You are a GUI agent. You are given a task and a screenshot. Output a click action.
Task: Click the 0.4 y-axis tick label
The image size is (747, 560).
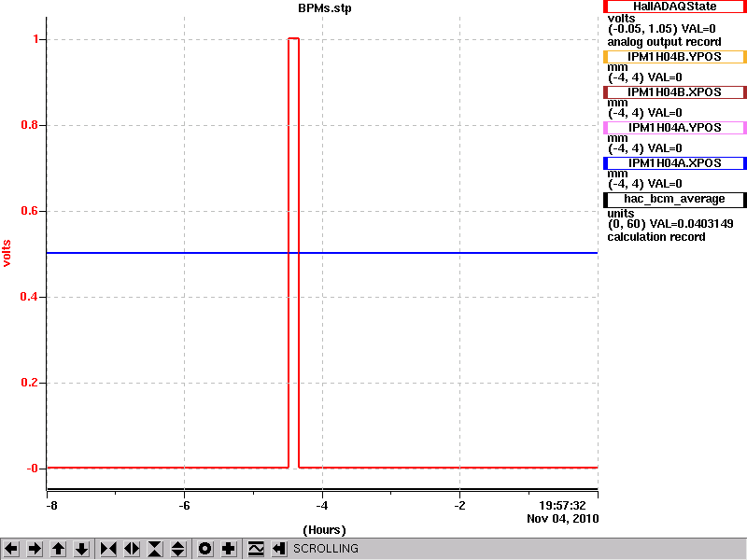click(30, 297)
